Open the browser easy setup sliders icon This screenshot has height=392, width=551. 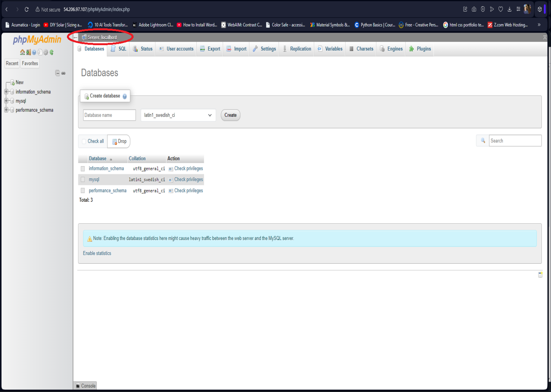point(518,9)
